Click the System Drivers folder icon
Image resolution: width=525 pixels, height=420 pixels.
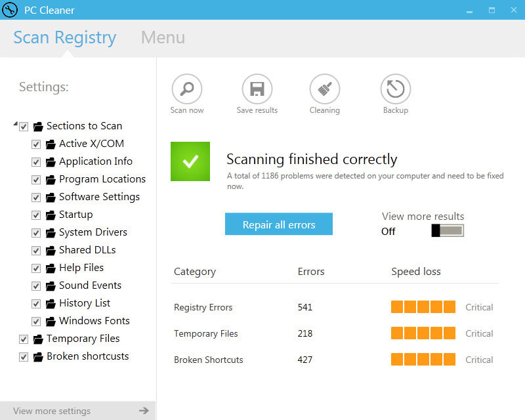(x=51, y=233)
